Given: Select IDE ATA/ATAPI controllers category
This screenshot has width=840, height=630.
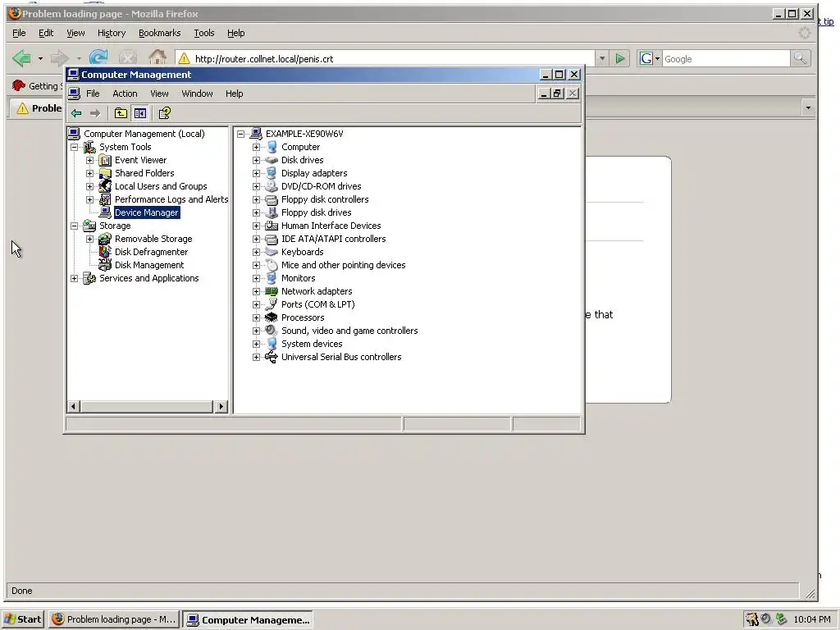Looking at the screenshot, I should coord(333,239).
